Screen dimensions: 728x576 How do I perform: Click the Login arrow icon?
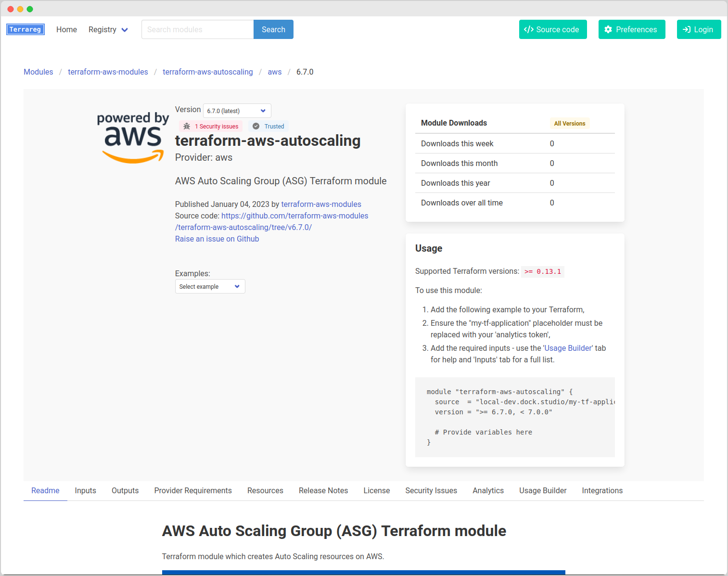[x=687, y=29]
